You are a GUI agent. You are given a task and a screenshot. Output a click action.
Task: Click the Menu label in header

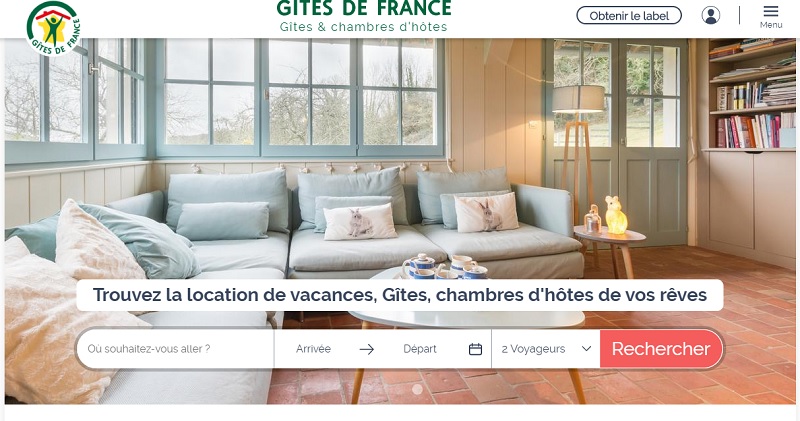point(771,25)
